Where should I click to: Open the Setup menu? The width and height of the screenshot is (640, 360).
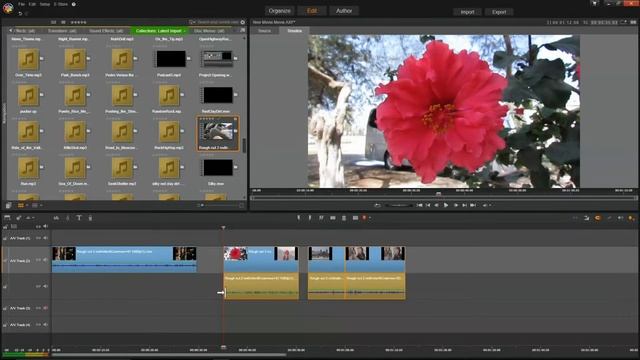click(x=44, y=4)
